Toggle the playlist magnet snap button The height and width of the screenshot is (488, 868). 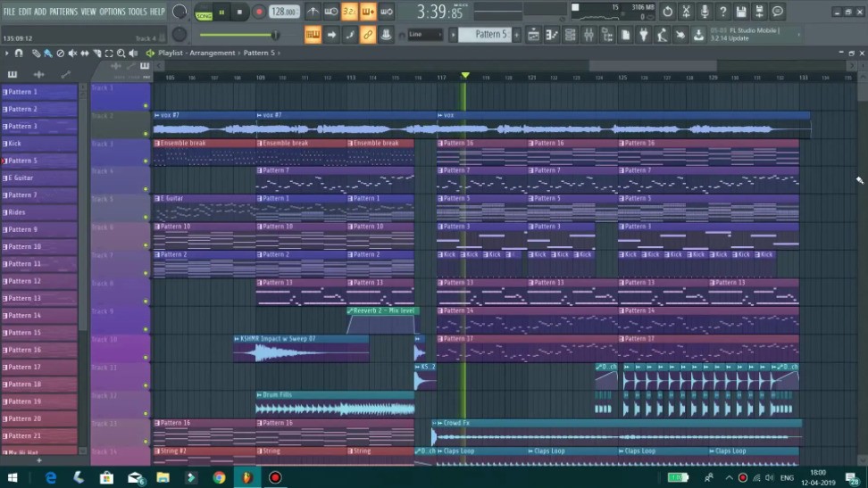click(x=18, y=54)
